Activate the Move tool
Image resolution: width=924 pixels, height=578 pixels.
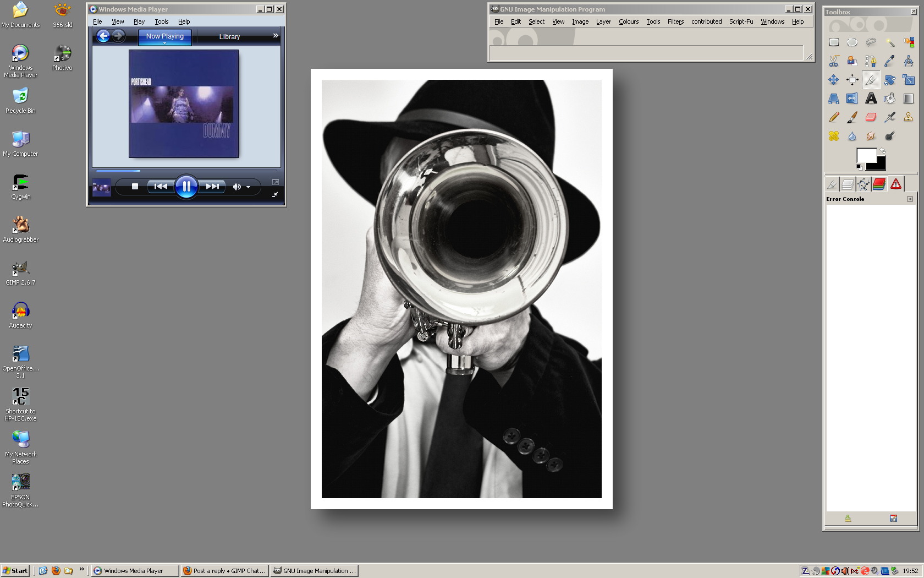[834, 80]
